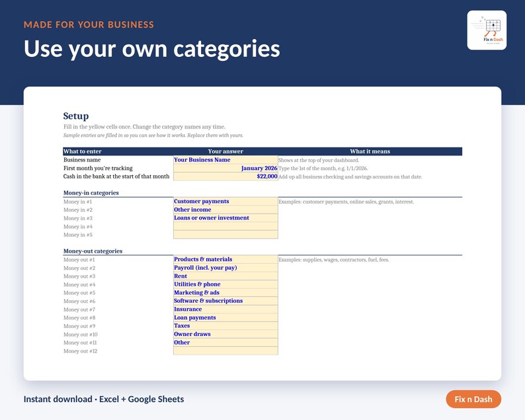Click 'Instant download · Excel + Google Sheets' text
This screenshot has height=420, width=525.
click(x=104, y=399)
